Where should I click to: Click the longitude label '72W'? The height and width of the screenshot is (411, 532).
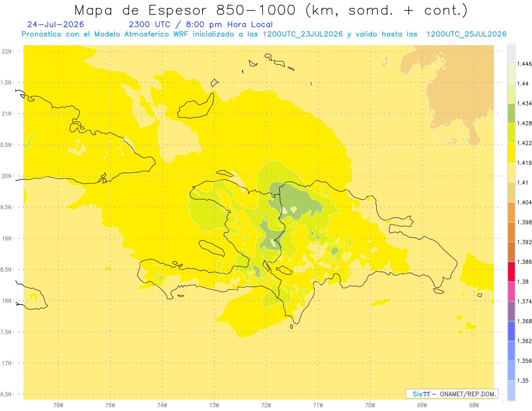coord(266,405)
